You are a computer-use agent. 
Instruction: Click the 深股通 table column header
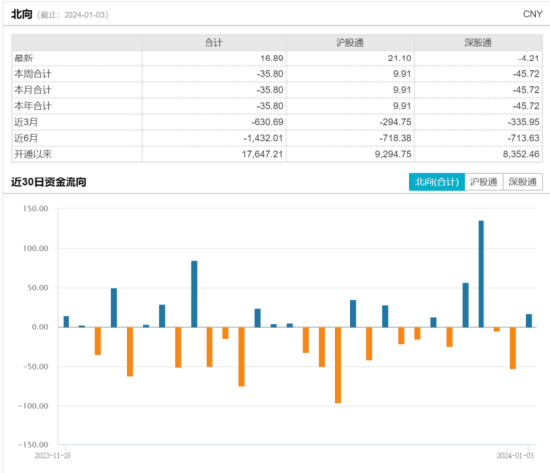pyautogui.click(x=478, y=43)
